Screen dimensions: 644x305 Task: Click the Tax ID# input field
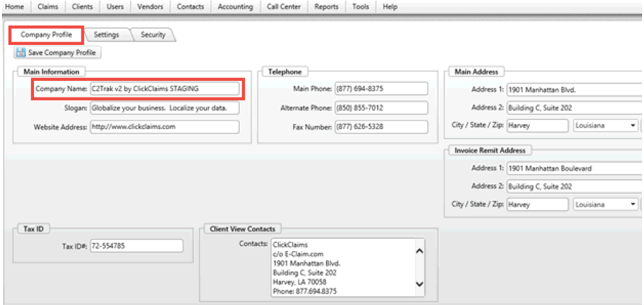point(137,246)
